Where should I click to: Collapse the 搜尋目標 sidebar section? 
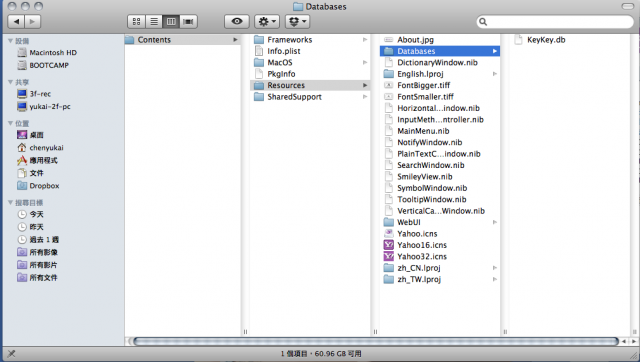point(10,202)
